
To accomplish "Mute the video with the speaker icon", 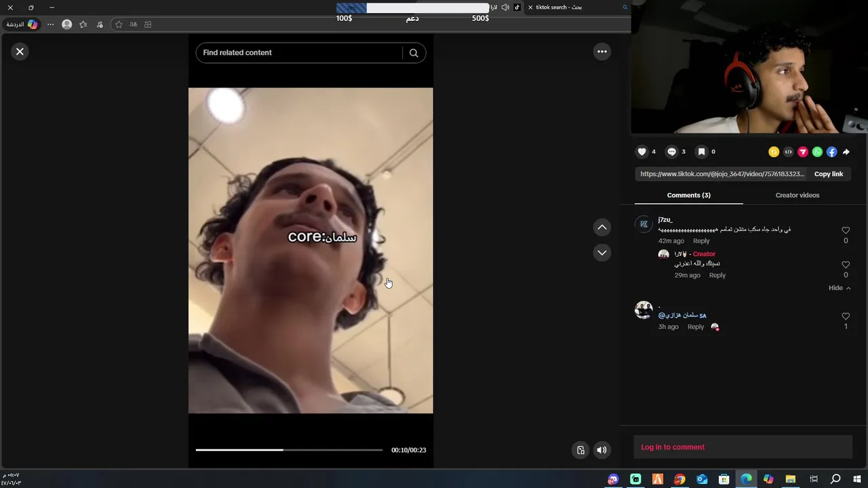I will click(x=601, y=450).
